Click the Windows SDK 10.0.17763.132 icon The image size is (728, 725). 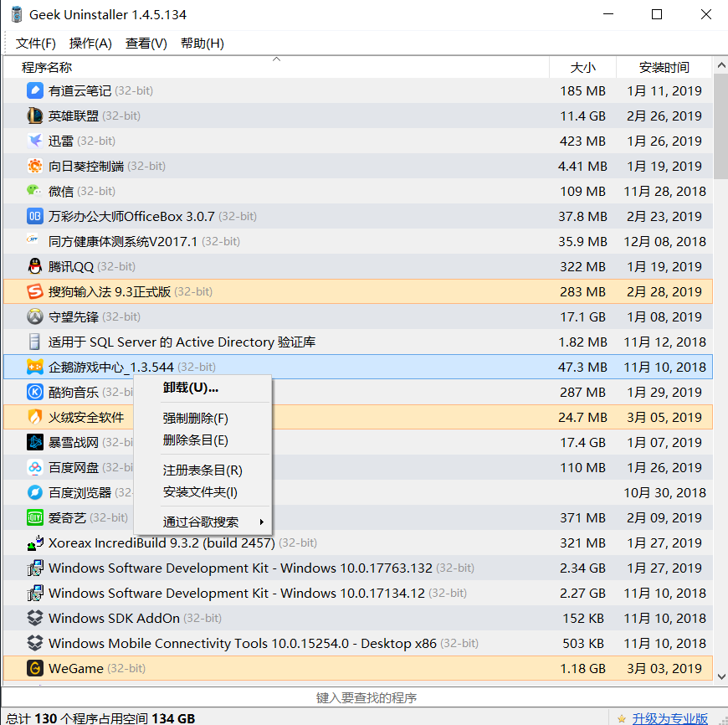click(x=35, y=567)
